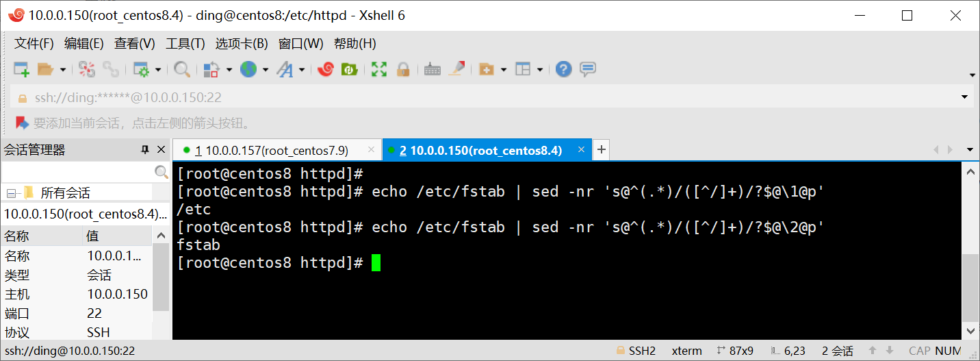Click the lock screen padlock icon
The height and width of the screenshot is (361, 980).
[x=403, y=69]
